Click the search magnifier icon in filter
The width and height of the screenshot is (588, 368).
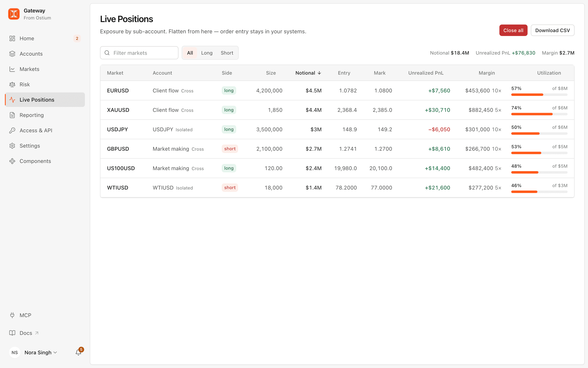(x=107, y=53)
